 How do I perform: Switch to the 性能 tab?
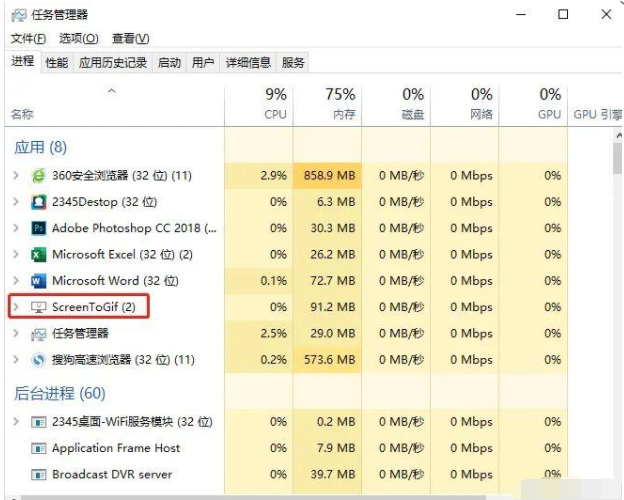[57, 62]
